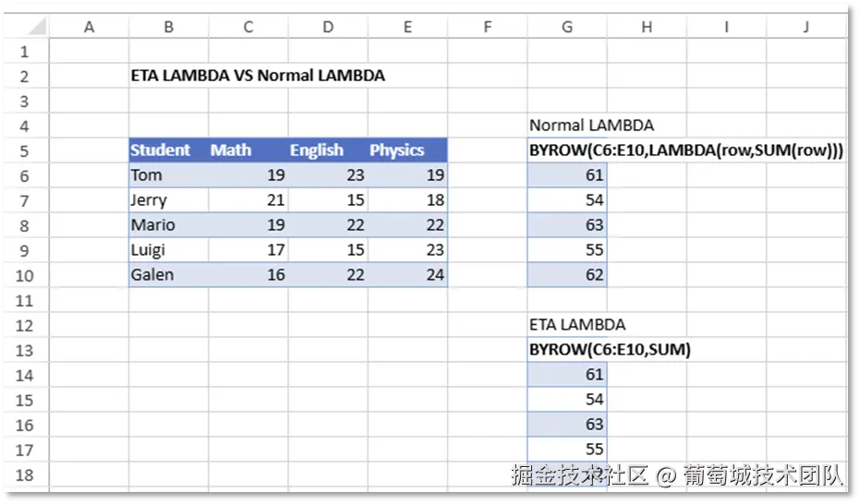
Task: Click column header B
Action: click(x=168, y=28)
